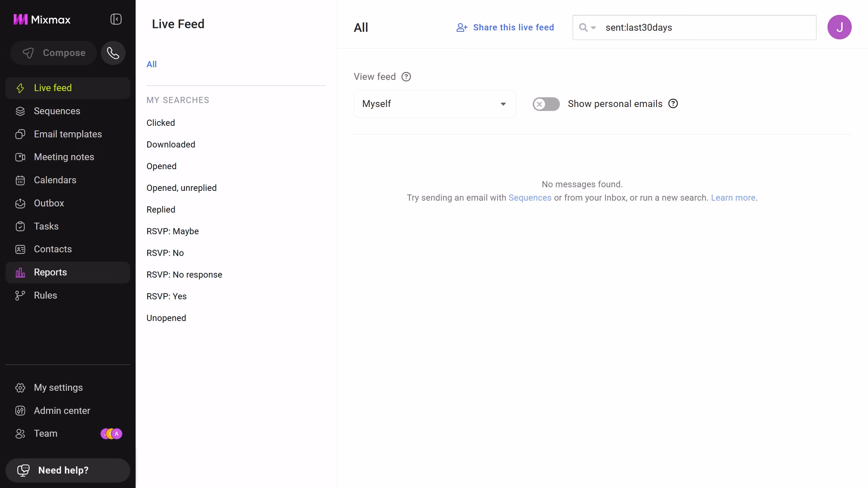This screenshot has width=868, height=488.
Task: Open Rules section
Action: click(x=68, y=295)
